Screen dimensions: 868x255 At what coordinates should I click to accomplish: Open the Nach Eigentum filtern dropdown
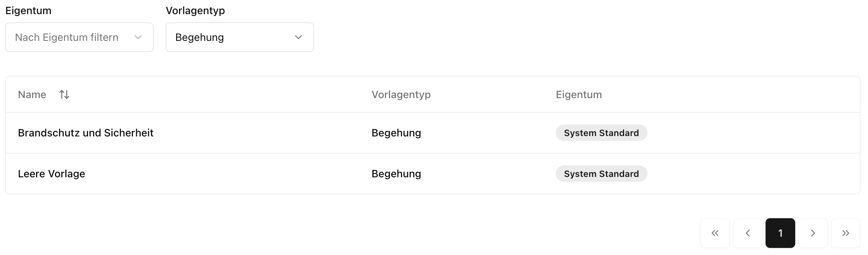pos(79,37)
